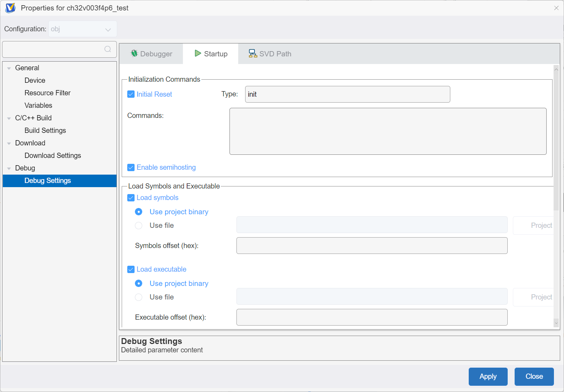
Task: Click the Apply button
Action: coord(488,377)
